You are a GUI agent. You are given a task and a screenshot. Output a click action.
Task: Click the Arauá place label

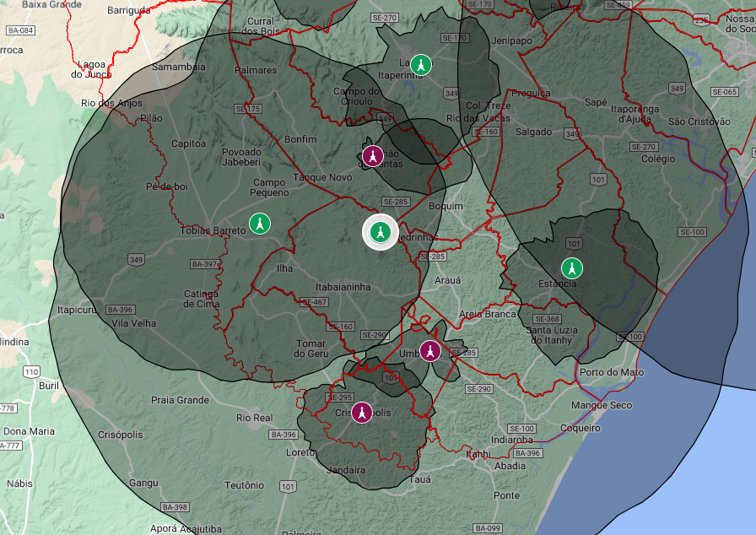(448, 280)
